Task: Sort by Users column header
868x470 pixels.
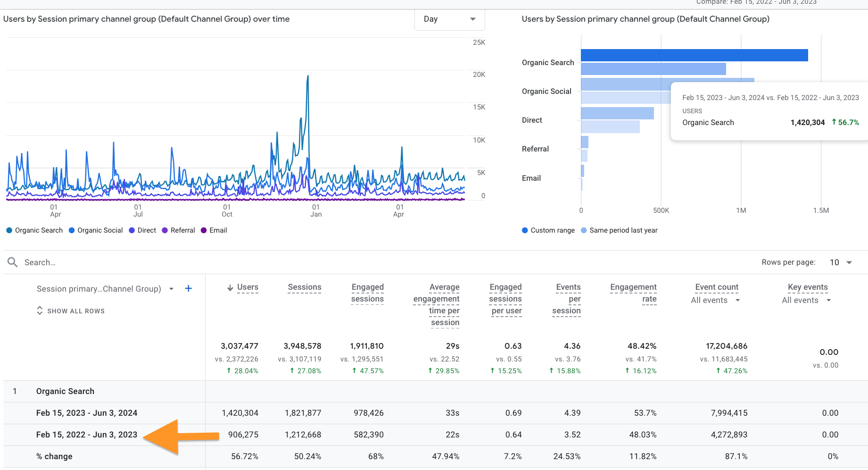Action: click(248, 287)
